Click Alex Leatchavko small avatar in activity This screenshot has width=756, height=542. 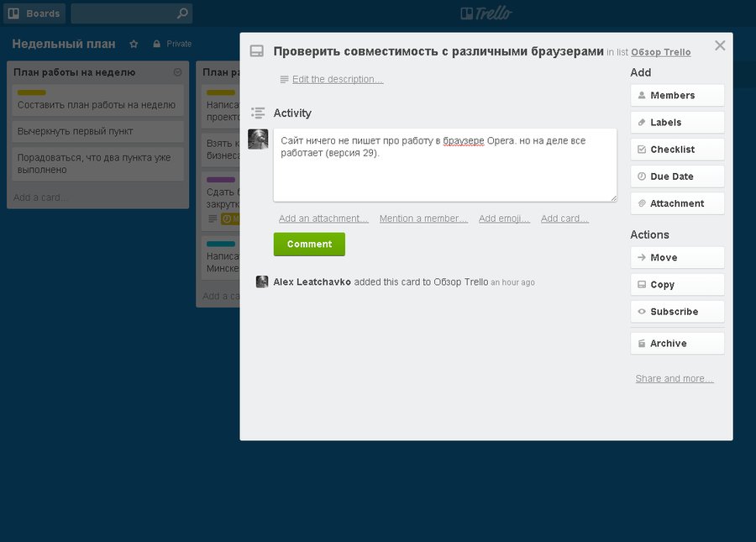click(262, 282)
